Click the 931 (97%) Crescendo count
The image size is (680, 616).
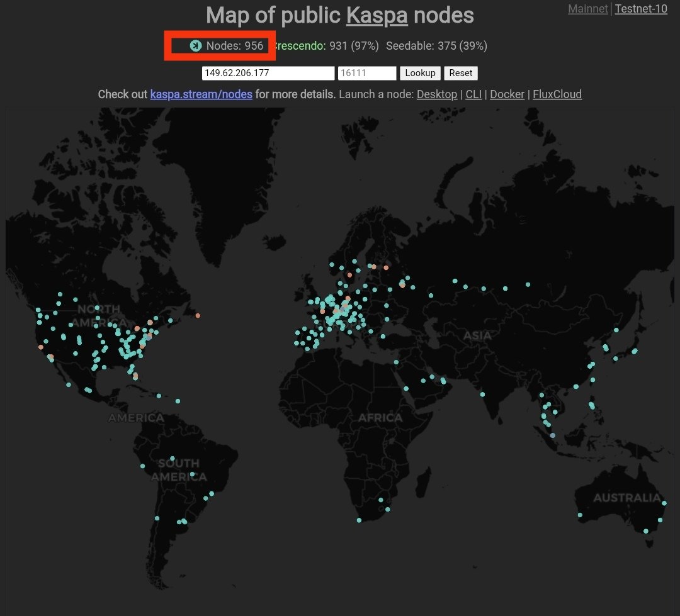(x=354, y=46)
